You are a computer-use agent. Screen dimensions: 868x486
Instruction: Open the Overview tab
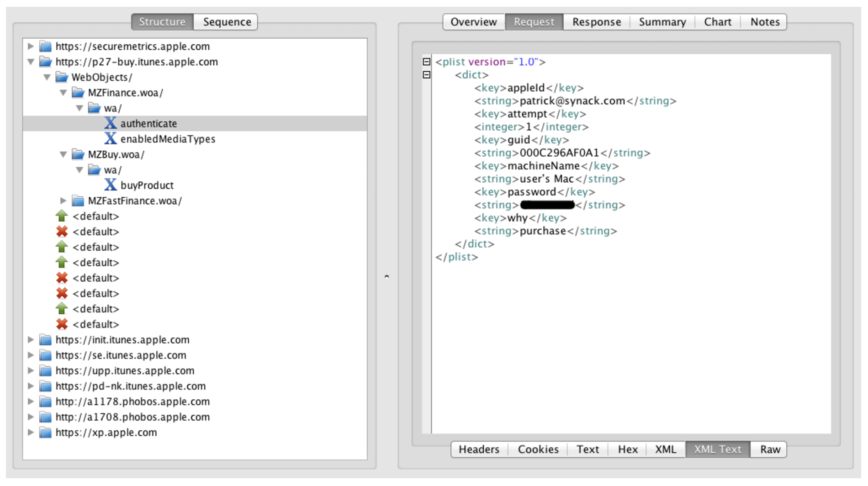(x=474, y=22)
